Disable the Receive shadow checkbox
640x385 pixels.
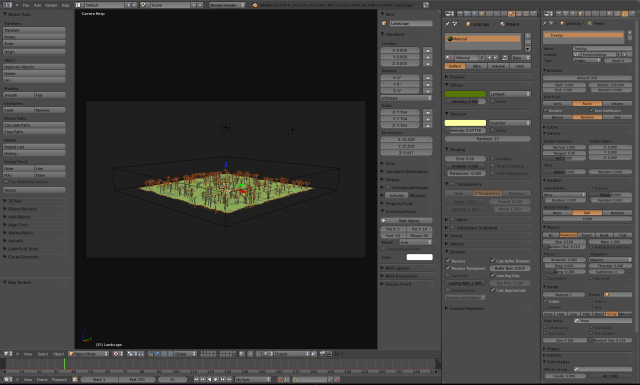coord(448,260)
